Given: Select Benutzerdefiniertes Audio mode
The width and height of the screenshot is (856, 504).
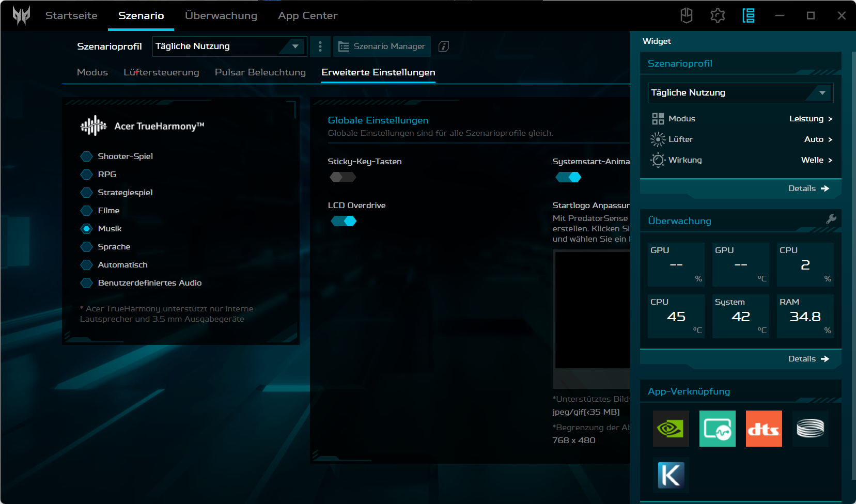Looking at the screenshot, I should pyautogui.click(x=87, y=283).
